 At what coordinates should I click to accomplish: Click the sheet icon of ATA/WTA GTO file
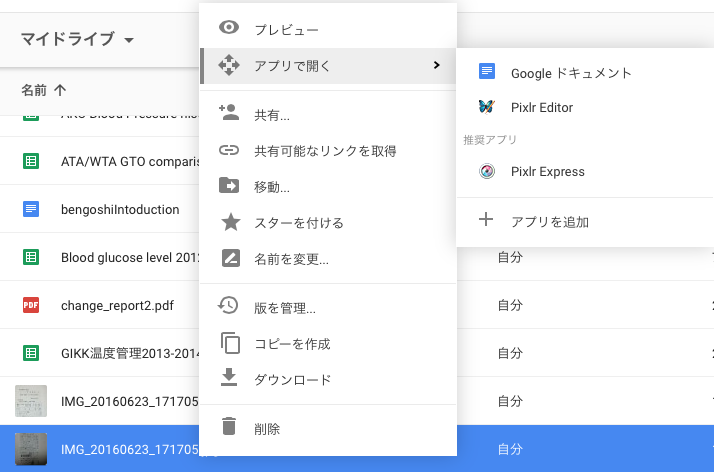[31, 161]
